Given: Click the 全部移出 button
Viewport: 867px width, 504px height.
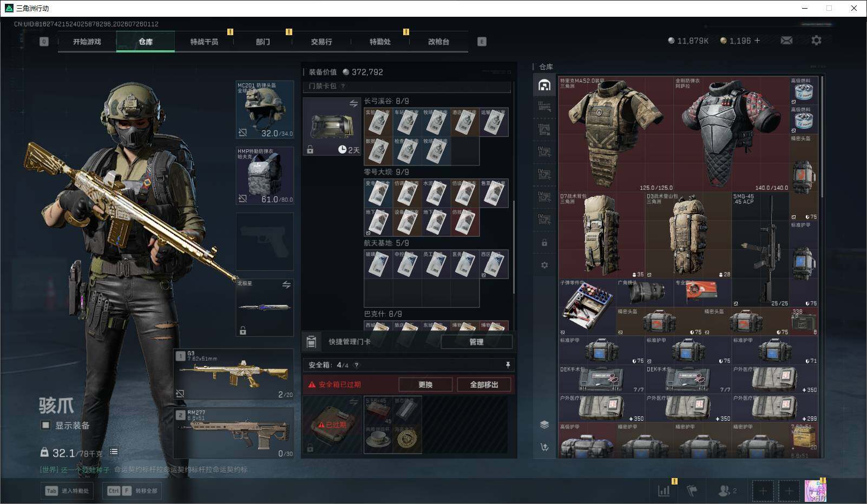Looking at the screenshot, I should coord(484,384).
